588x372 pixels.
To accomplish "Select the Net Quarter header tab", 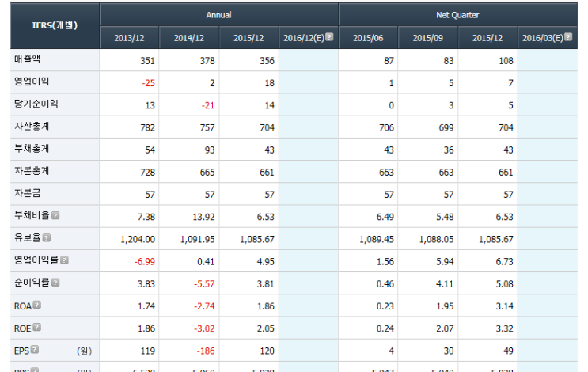I will pyautogui.click(x=457, y=15).
